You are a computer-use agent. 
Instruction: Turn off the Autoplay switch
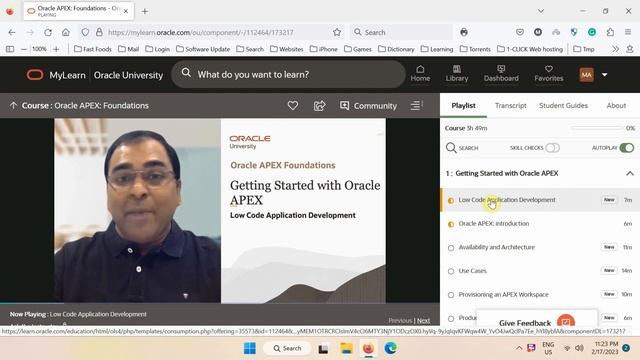coord(627,148)
